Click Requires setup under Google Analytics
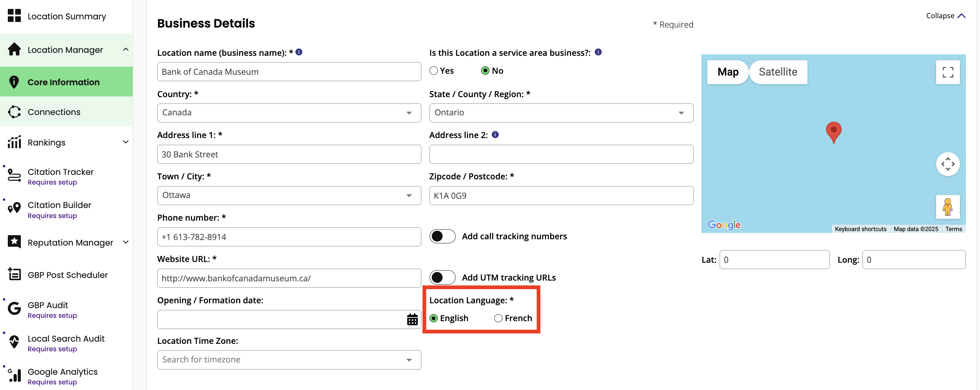The image size is (980, 390). (52, 382)
